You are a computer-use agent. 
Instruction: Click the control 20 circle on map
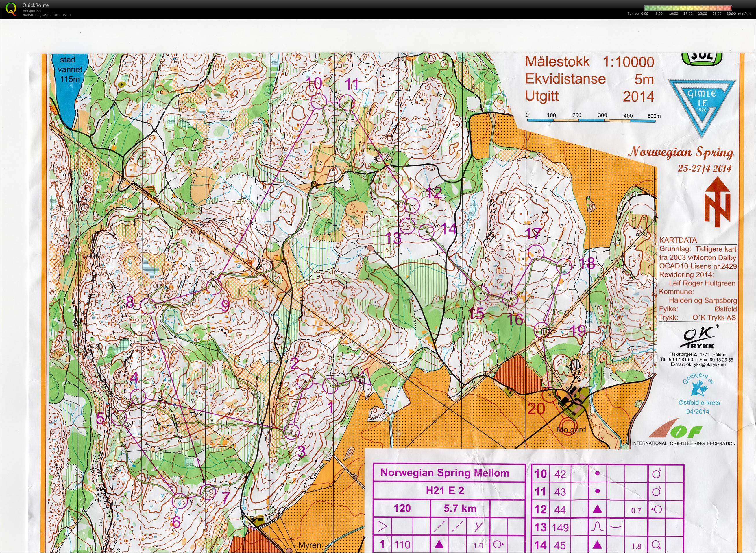tap(549, 395)
